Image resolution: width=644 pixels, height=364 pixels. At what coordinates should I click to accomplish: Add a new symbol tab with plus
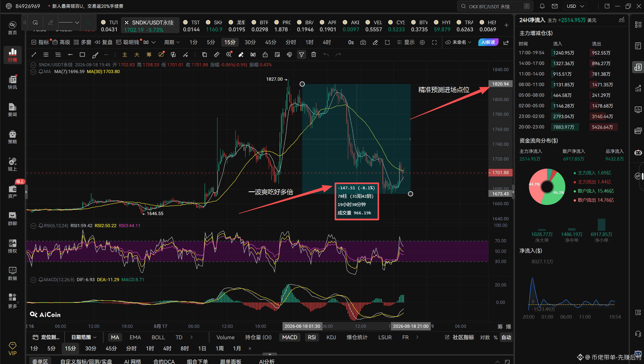pos(506,25)
